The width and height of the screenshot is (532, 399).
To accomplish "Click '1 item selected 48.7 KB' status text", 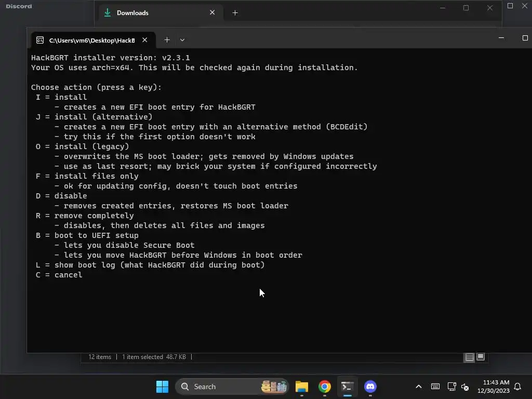I will [x=154, y=357].
